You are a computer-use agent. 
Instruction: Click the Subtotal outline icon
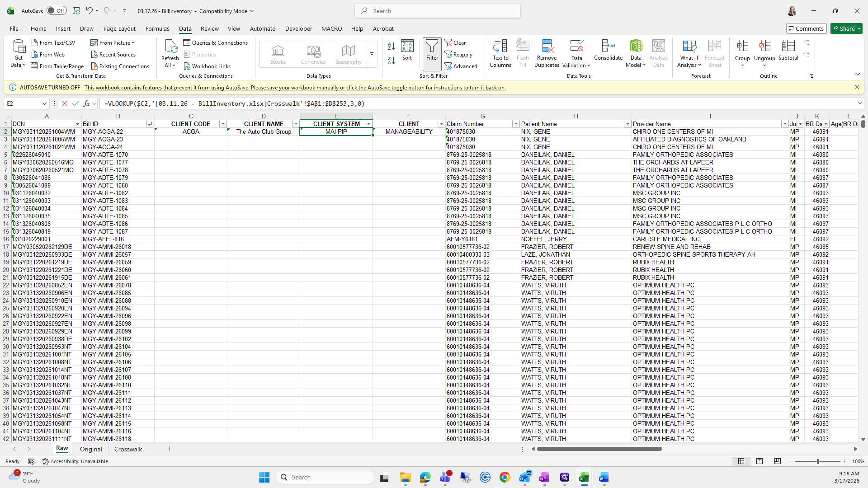[x=788, y=50]
